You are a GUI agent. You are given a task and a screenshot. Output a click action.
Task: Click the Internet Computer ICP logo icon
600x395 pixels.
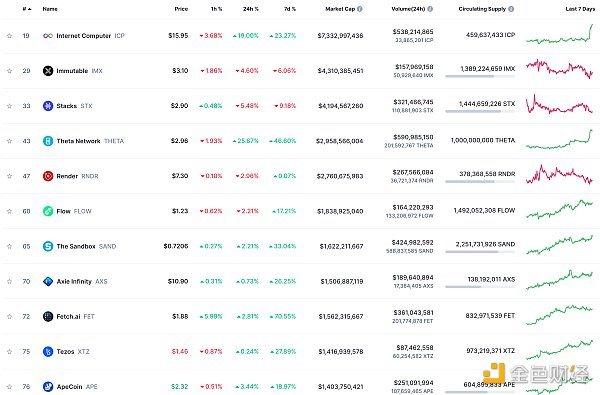[x=48, y=36]
